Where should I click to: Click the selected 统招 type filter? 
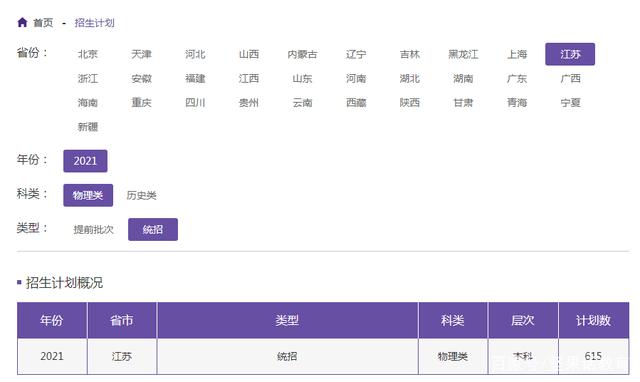point(153,229)
